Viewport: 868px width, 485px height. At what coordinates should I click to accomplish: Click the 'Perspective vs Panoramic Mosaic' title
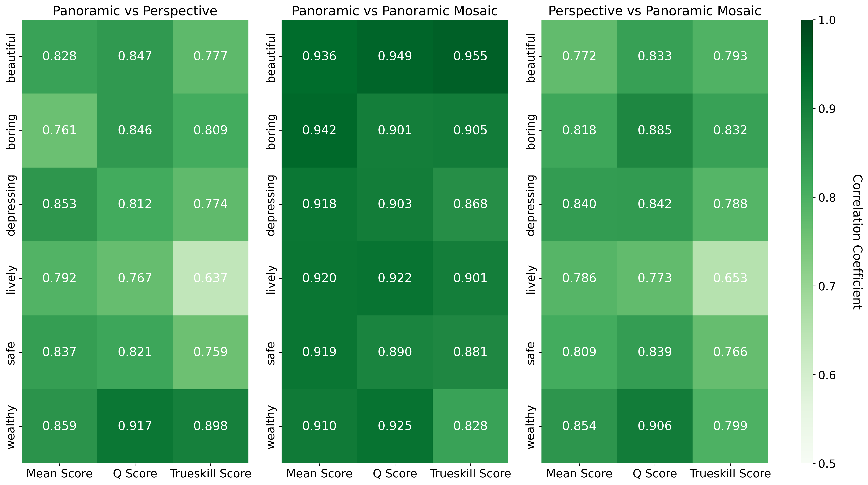654,11
